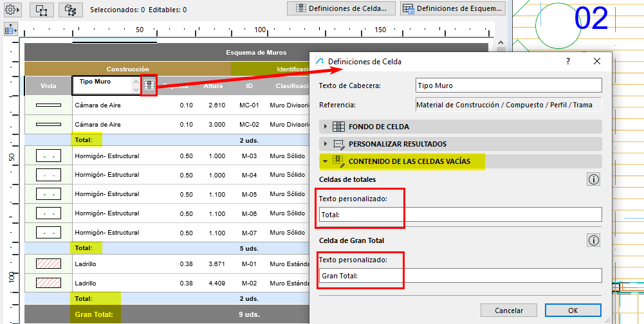The height and width of the screenshot is (324, 644).
Task: Click wall preview thumbnail in MC-02 row
Action: [48, 124]
